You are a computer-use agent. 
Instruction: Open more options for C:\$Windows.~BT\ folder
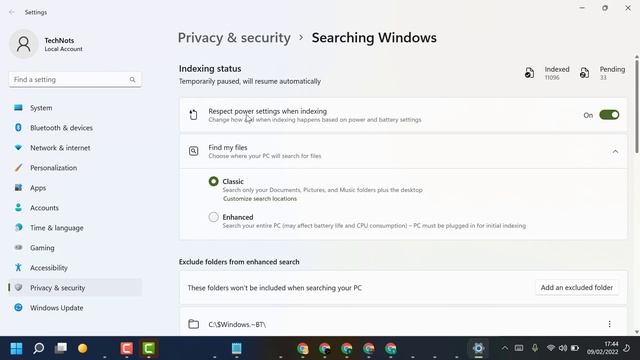609,324
